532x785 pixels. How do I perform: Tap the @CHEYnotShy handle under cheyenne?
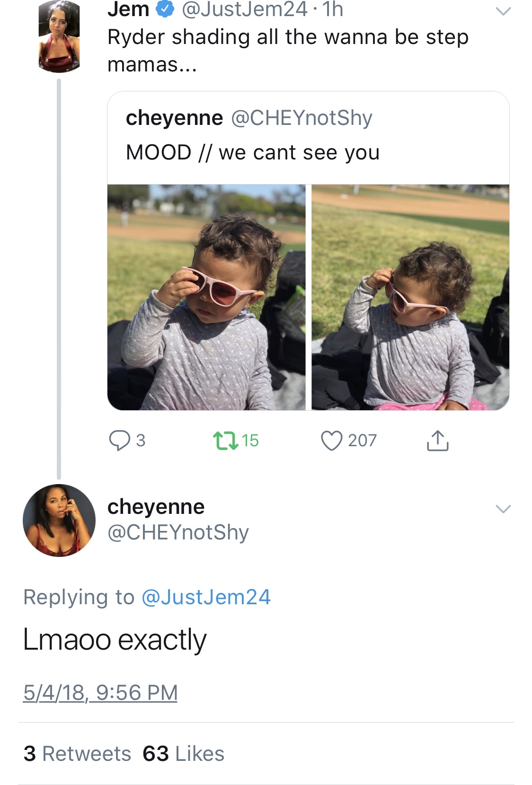tap(178, 532)
